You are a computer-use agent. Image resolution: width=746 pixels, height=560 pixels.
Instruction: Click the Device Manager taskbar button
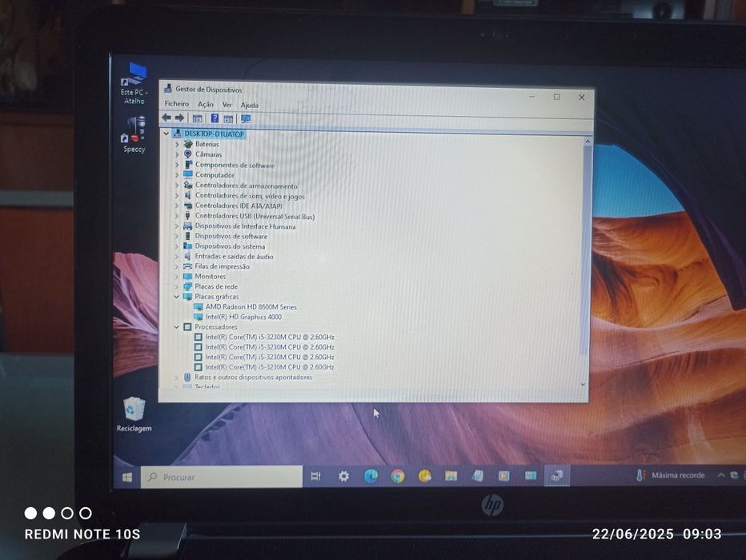556,475
